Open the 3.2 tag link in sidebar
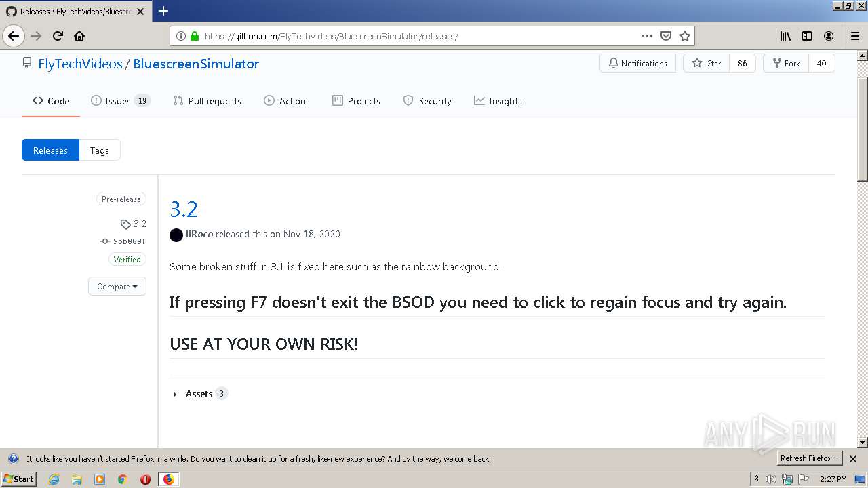Viewport: 868px width, 488px height. tap(134, 224)
